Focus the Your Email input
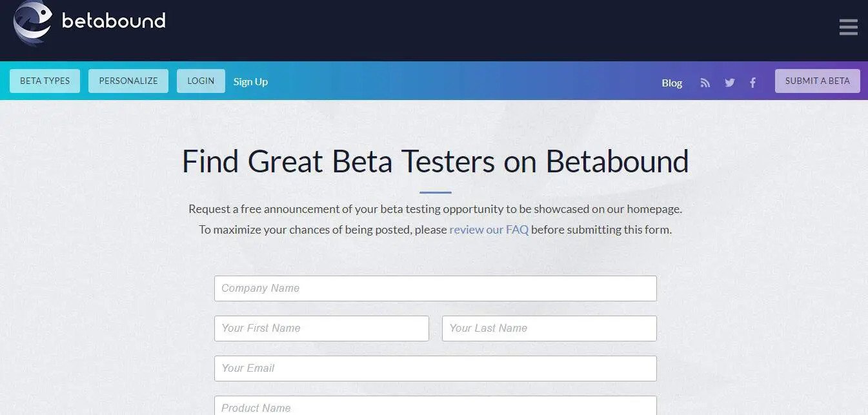 [x=435, y=369]
